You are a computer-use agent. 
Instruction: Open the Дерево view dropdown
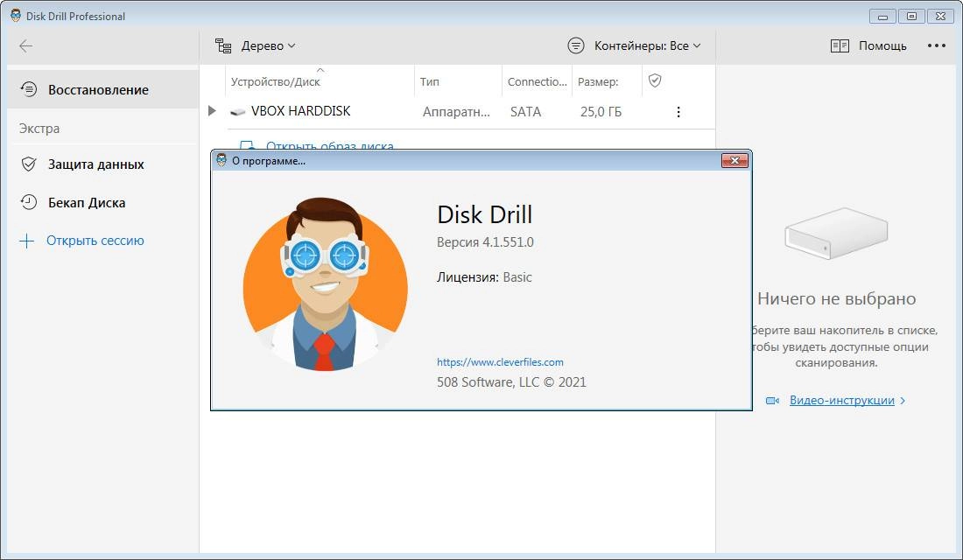click(x=268, y=46)
